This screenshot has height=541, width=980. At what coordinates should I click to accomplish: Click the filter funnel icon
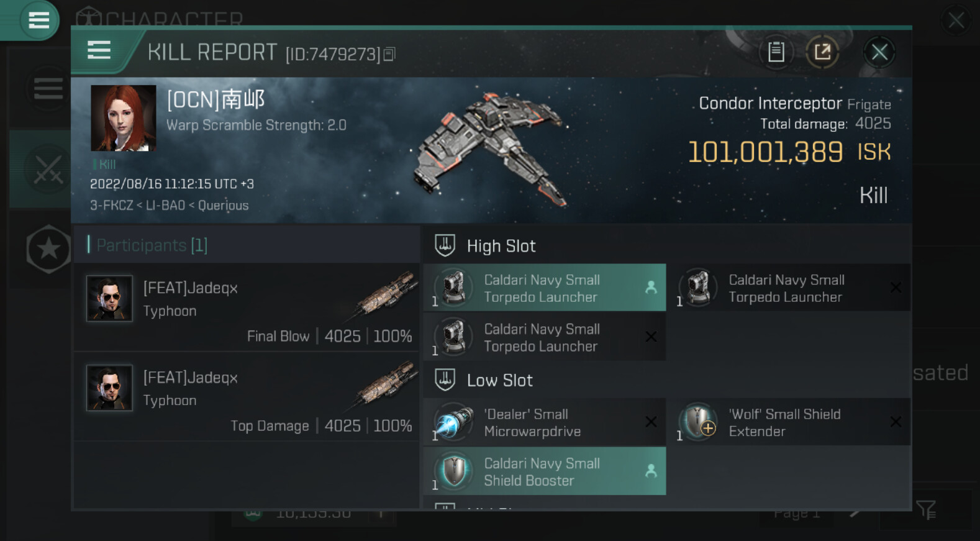click(x=925, y=510)
